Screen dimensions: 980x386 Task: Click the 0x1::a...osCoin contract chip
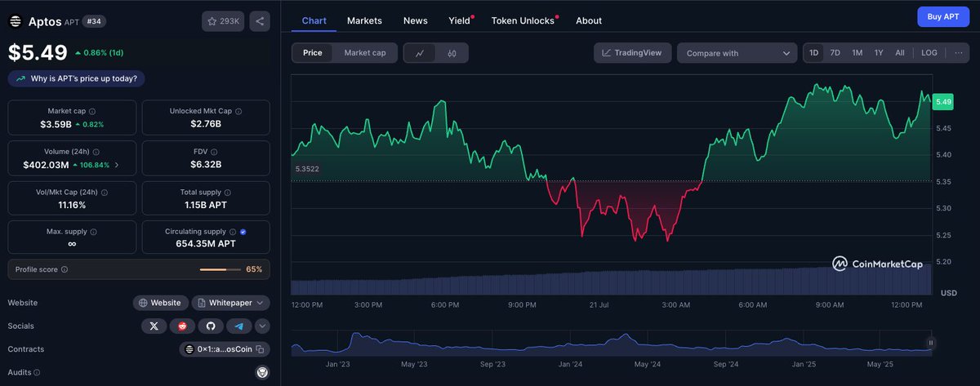click(225, 349)
